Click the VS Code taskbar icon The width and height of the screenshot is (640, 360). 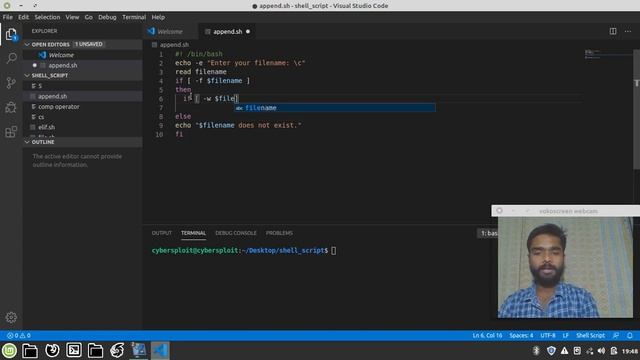tap(160, 350)
